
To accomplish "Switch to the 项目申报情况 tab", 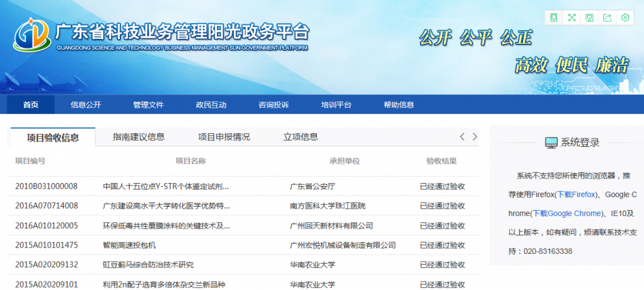I will coord(223,137).
